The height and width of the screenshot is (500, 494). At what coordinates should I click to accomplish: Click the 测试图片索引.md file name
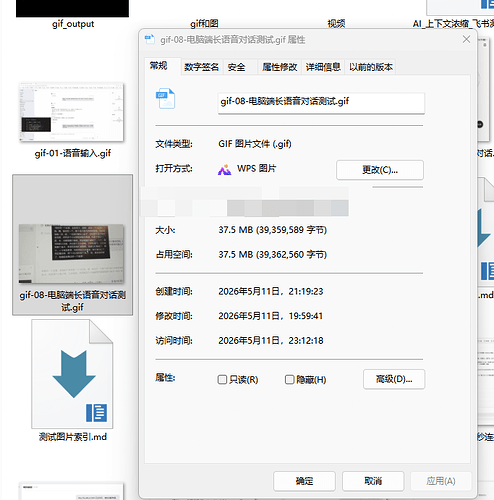(73, 437)
